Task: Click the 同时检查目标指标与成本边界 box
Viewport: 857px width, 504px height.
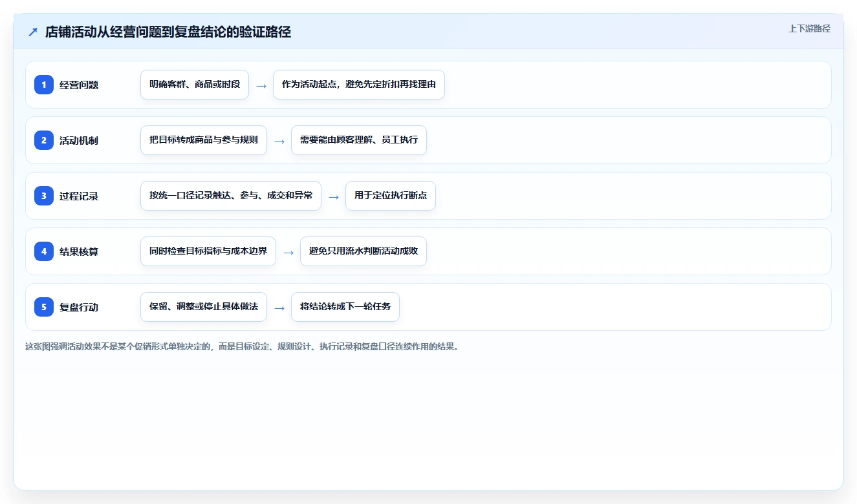Action: point(208,251)
